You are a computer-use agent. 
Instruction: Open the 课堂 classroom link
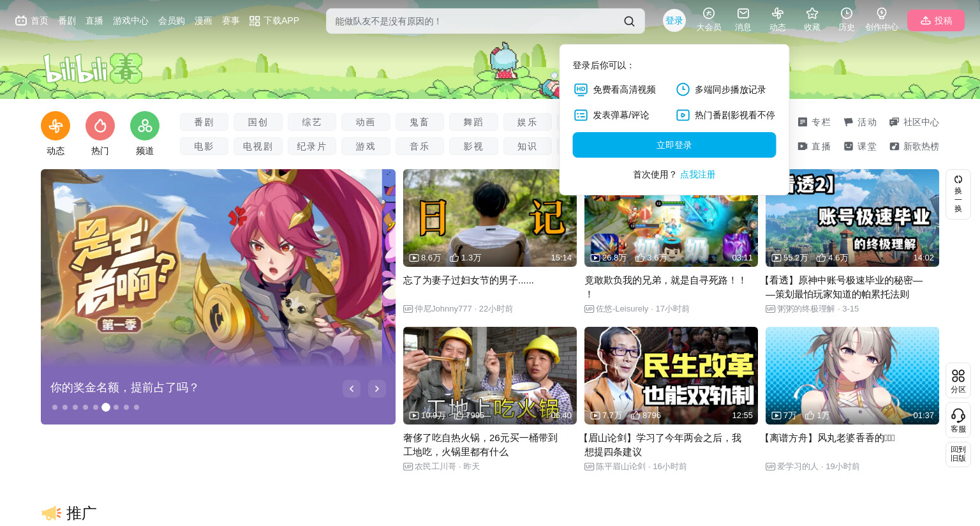[860, 146]
